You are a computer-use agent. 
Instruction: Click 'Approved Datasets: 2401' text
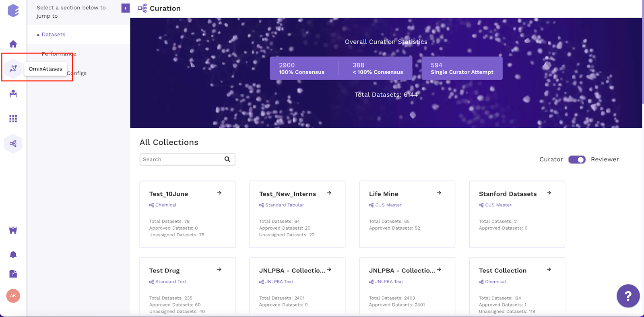point(397,305)
